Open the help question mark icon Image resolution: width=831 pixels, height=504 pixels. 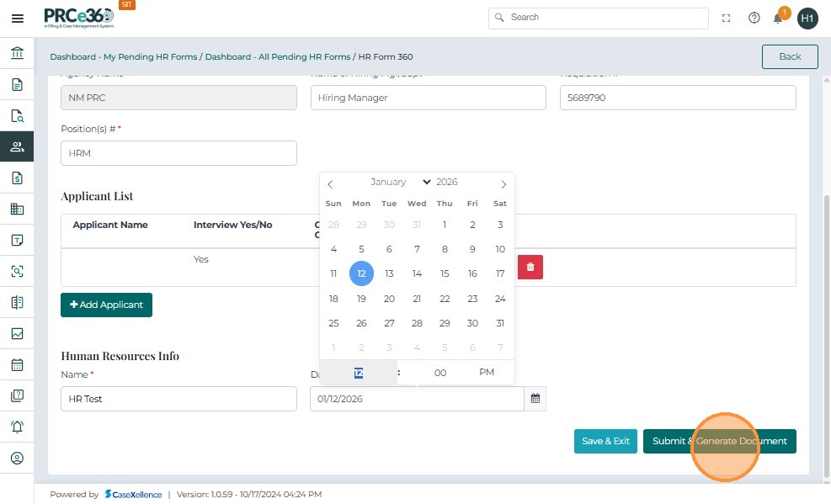pyautogui.click(x=754, y=18)
